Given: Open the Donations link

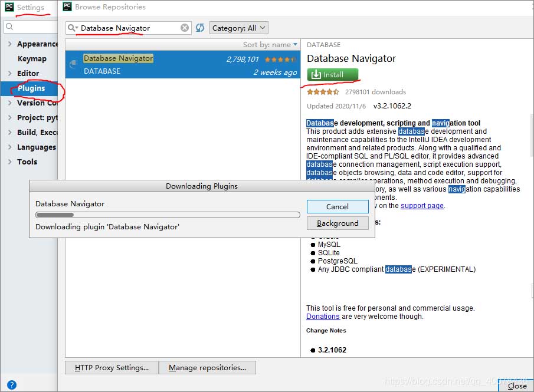Looking at the screenshot, I should tap(323, 317).
